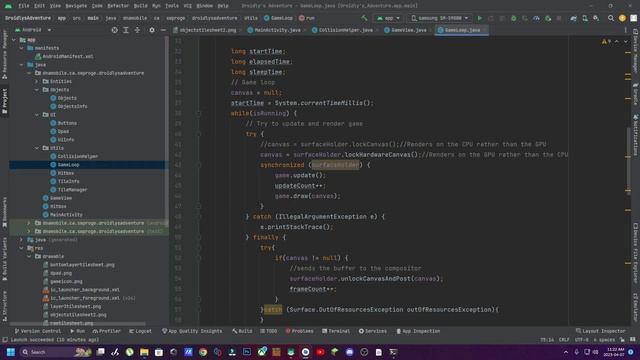Open Device Manager toolbar icon
Screen dimensions: 640x360
(x=585, y=18)
